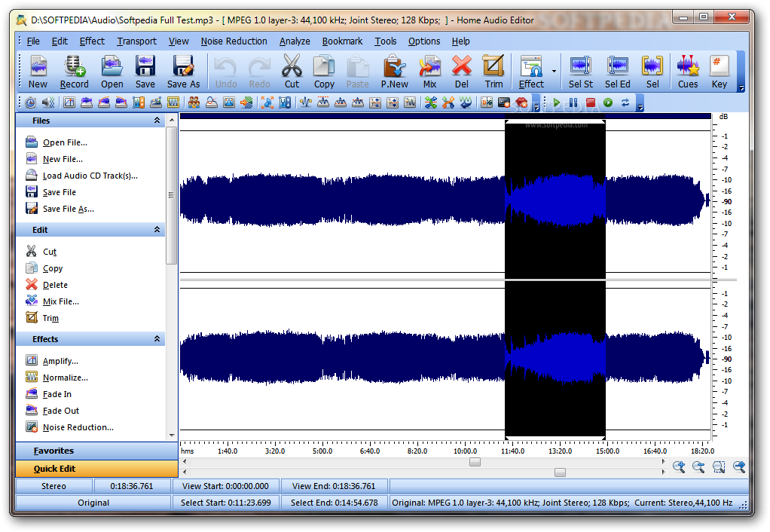The width and height of the screenshot is (770, 532).
Task: Cut the selection with the scissors toolbar icon
Action: coord(292,72)
